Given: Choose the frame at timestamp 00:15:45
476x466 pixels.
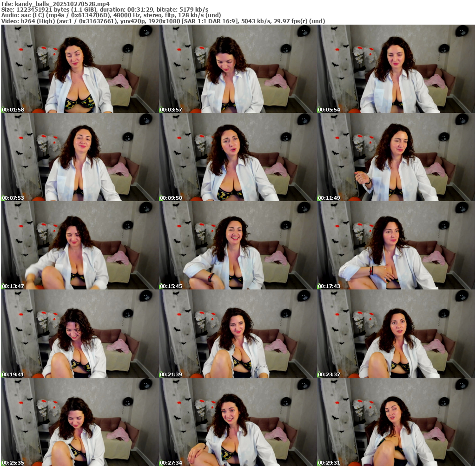Looking at the screenshot, I should [x=238, y=245].
